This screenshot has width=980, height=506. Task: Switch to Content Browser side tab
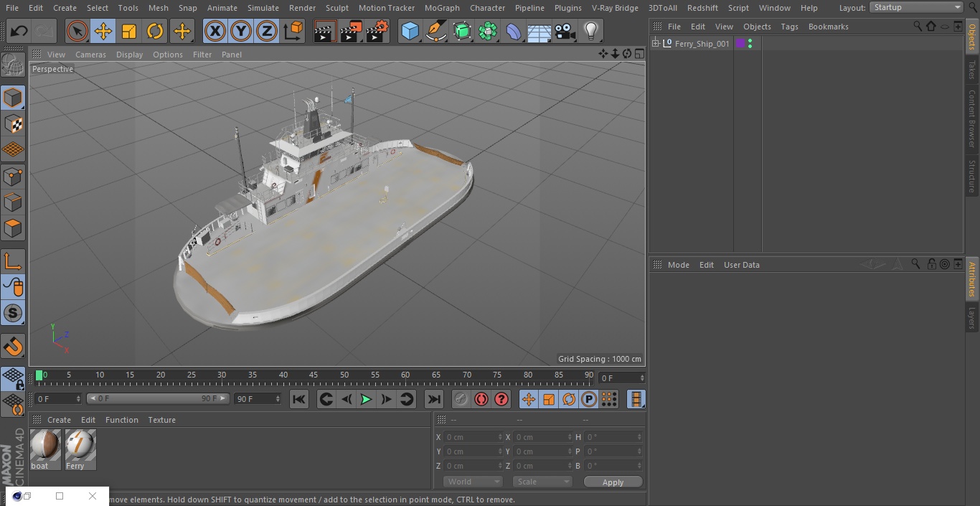coord(972,118)
